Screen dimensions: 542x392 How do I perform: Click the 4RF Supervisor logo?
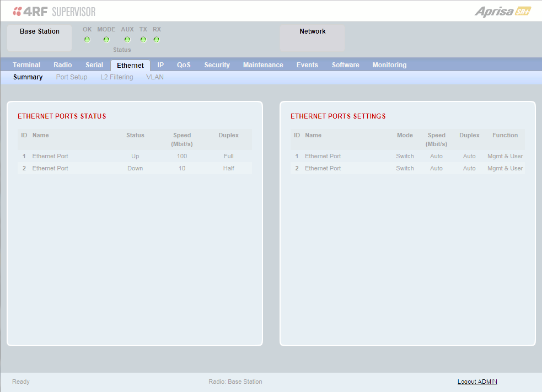pyautogui.click(x=54, y=12)
